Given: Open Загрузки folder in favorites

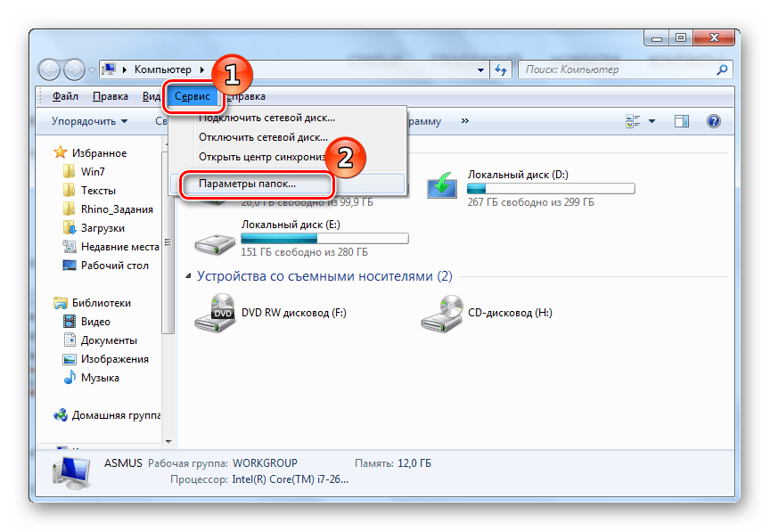Looking at the screenshot, I should (102, 228).
